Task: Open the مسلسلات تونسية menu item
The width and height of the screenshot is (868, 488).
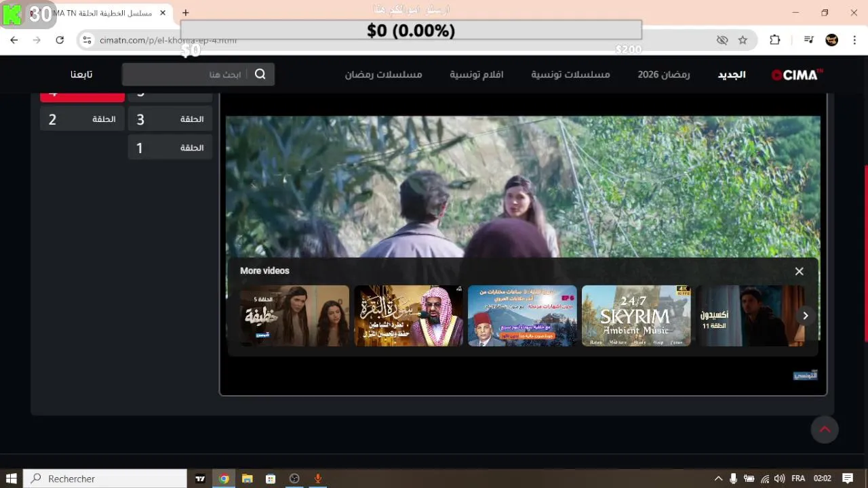Action: pos(570,75)
